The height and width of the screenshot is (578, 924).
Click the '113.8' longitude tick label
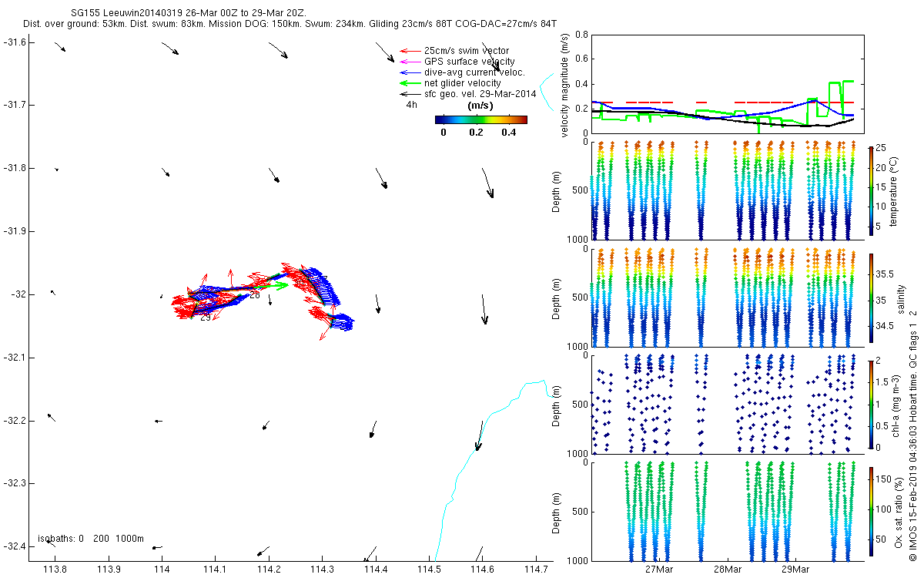55,570
